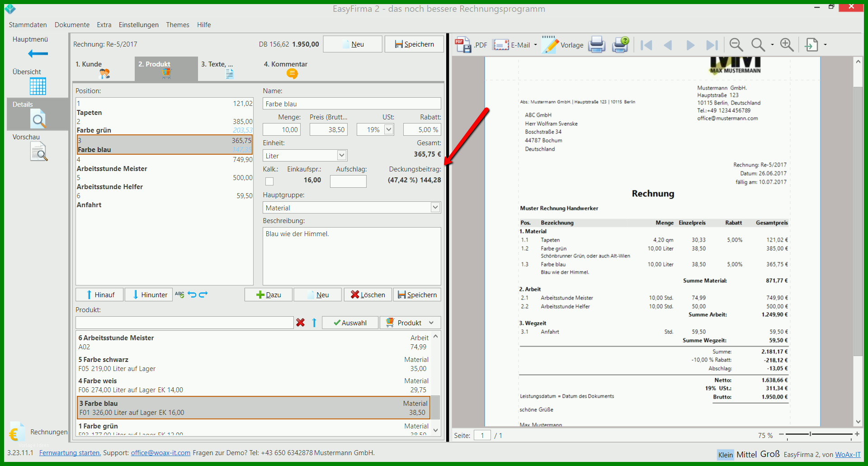Image resolution: width=868 pixels, height=466 pixels.
Task: Click blue up arrow beside product search
Action: (314, 323)
